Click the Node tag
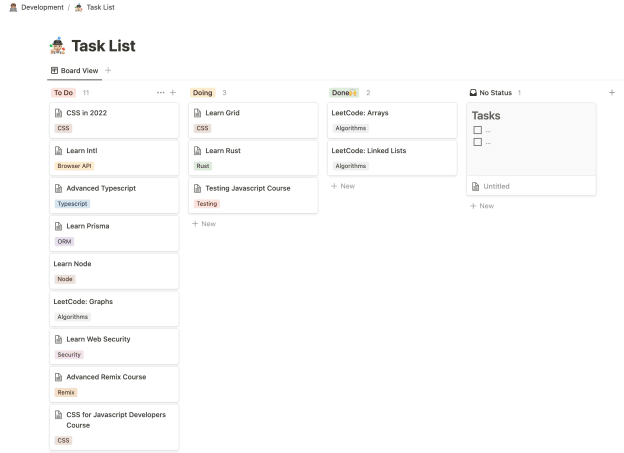 point(65,279)
